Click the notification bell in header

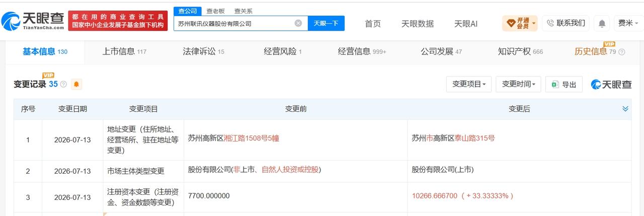coord(602,23)
